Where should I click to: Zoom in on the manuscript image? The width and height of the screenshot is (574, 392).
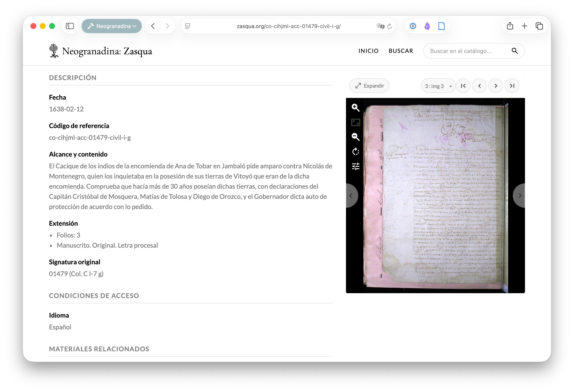coord(355,108)
